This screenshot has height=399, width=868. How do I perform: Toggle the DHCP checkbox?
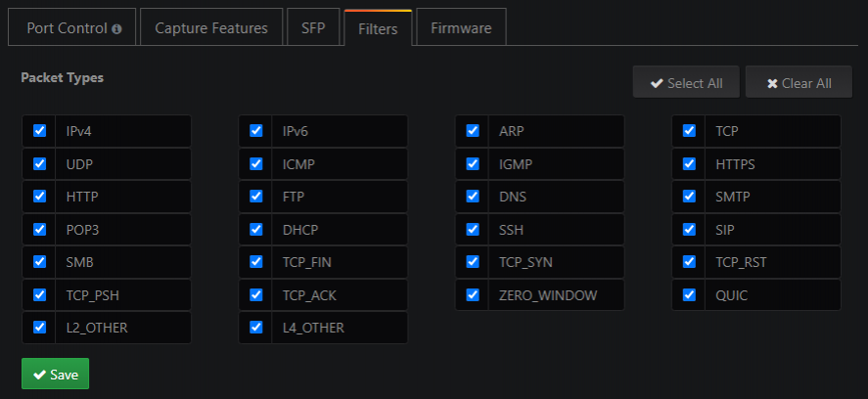pyautogui.click(x=256, y=229)
